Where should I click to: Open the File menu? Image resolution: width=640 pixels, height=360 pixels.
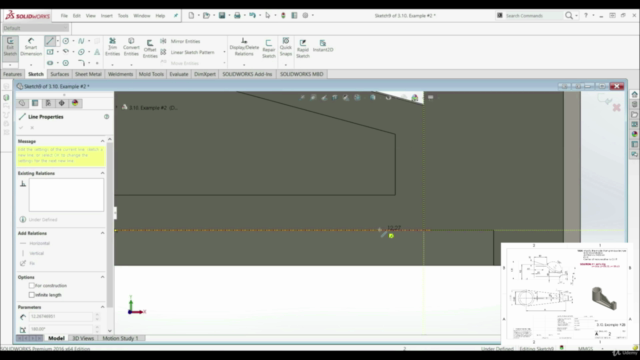[64, 16]
